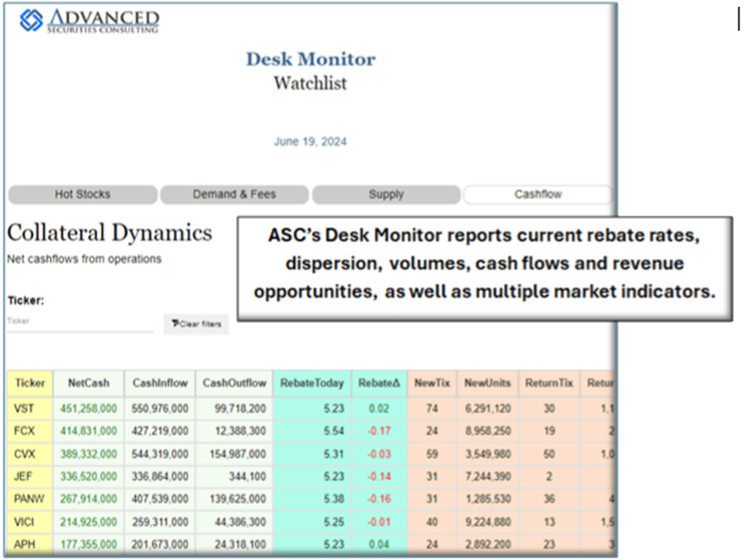Viewport: 744px width, 560px height.
Task: Click NewUnits value 6,291,120
Action: 487,408
